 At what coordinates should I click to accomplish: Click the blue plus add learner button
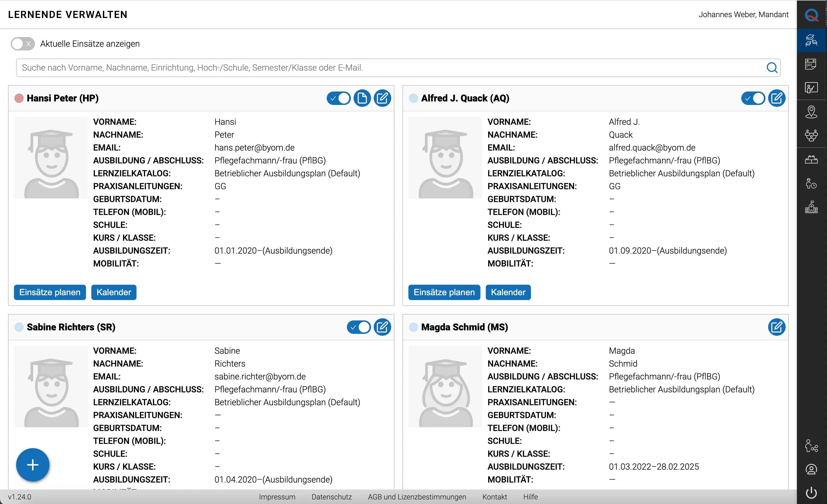tap(33, 465)
